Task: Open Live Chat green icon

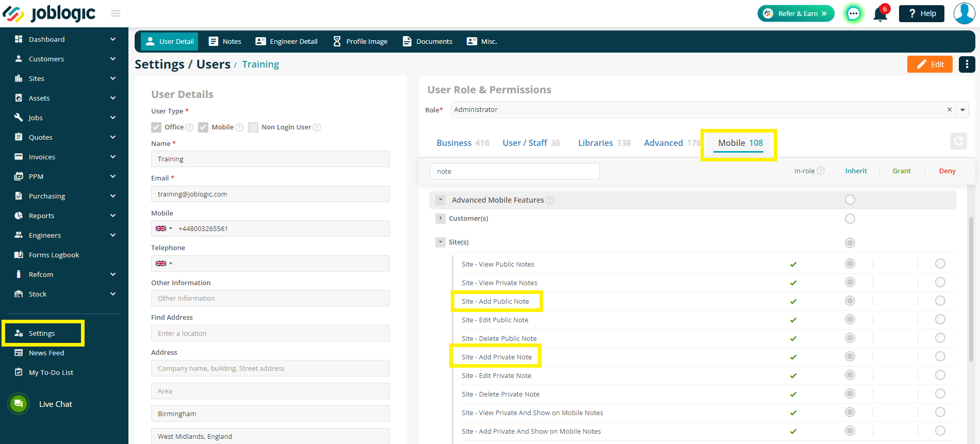Action: (x=19, y=404)
